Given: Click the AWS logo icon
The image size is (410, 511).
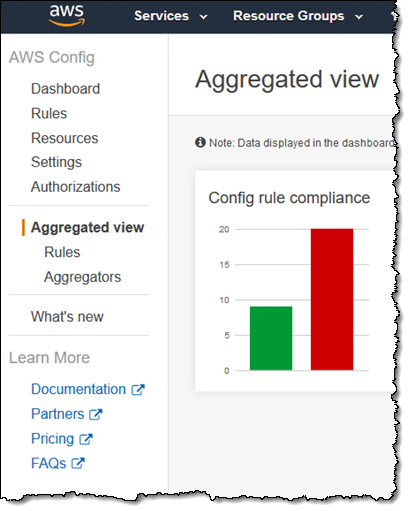Looking at the screenshot, I should (x=67, y=15).
